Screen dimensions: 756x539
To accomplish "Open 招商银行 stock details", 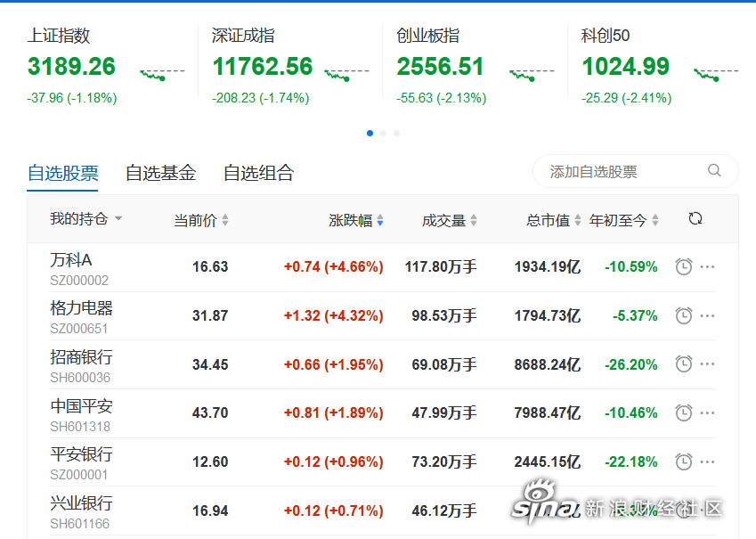I will click(x=81, y=357).
